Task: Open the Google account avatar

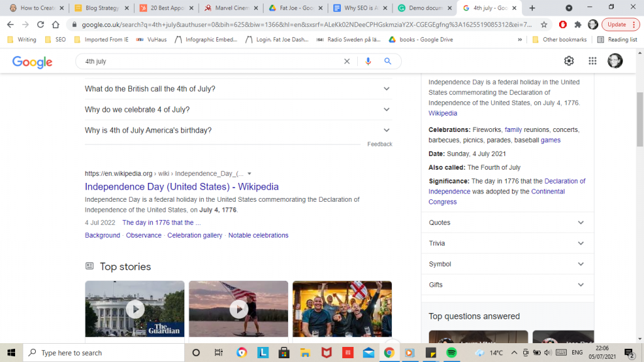Action: point(615,61)
